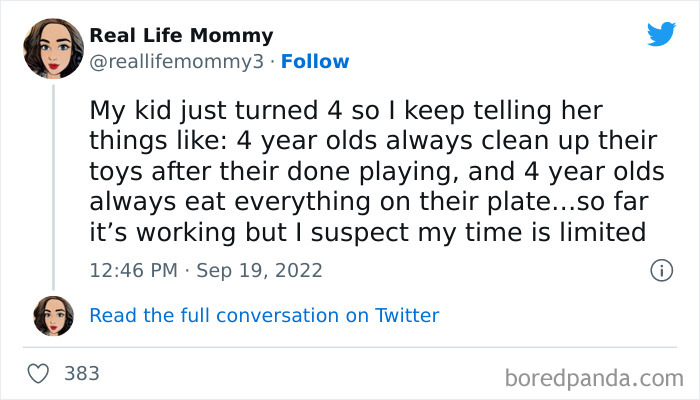The image size is (700, 400).
Task: Open Real Life Mommy's large profile avatar
Action: 54,48
